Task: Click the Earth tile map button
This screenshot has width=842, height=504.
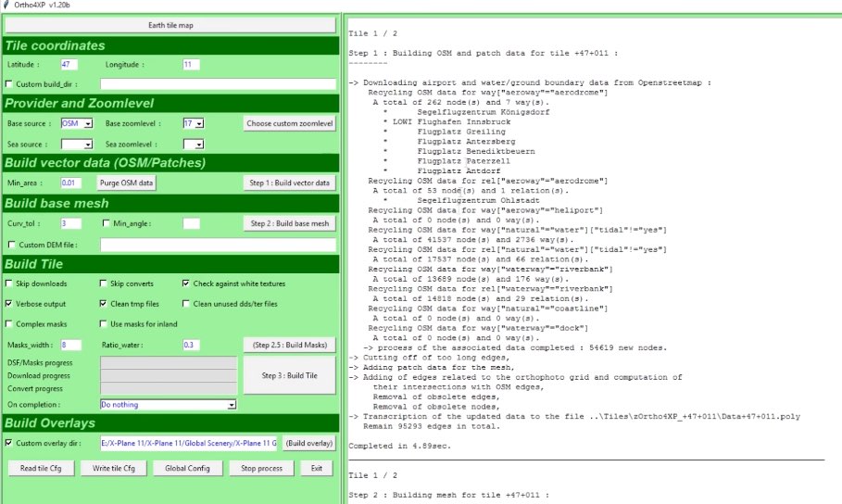Action: coord(170,25)
